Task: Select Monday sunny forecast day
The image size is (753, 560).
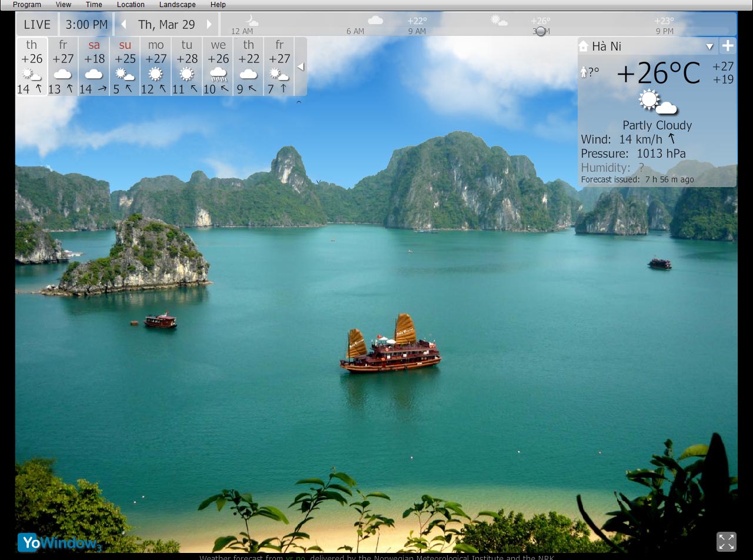Action: pyautogui.click(x=156, y=66)
